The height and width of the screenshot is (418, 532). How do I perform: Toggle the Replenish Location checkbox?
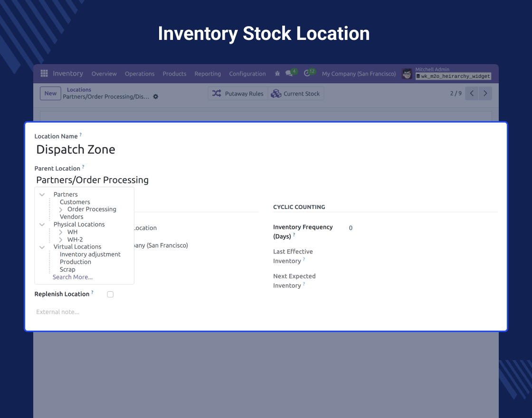click(110, 294)
